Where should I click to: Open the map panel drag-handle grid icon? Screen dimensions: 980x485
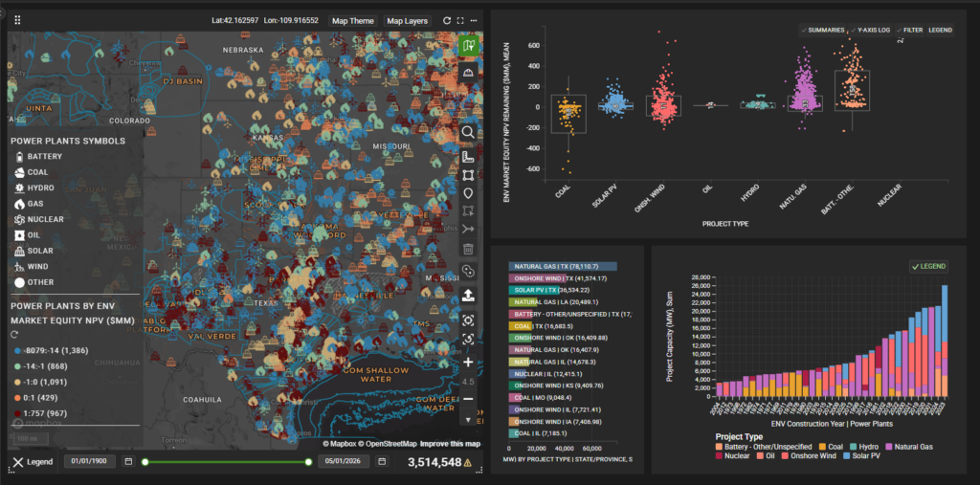pos(17,20)
